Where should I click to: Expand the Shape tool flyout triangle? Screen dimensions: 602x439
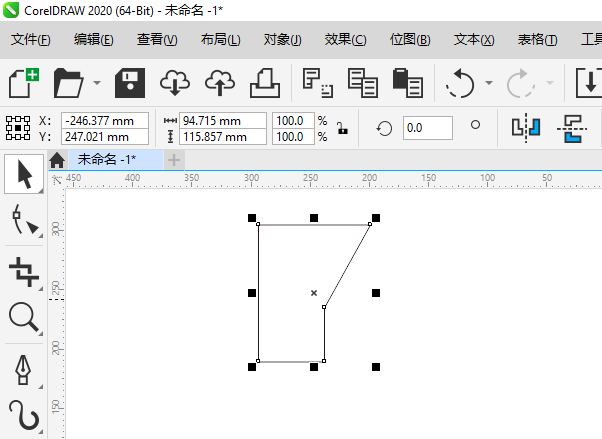[41, 235]
